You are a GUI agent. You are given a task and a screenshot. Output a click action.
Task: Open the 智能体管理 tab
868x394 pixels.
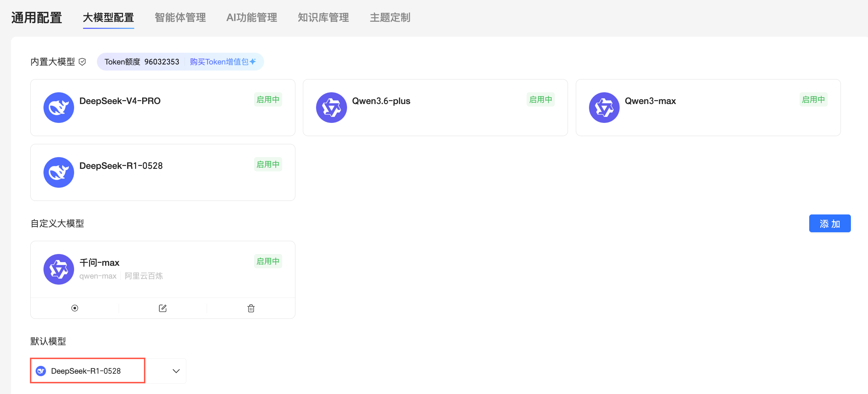coord(180,17)
